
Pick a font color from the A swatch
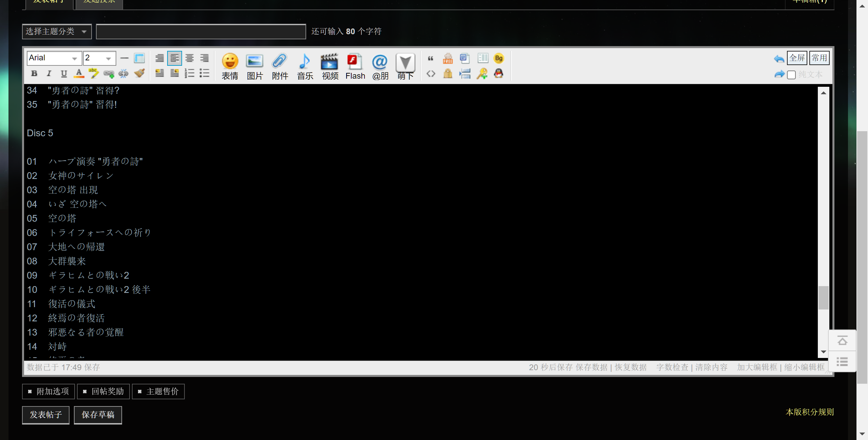coord(79,73)
